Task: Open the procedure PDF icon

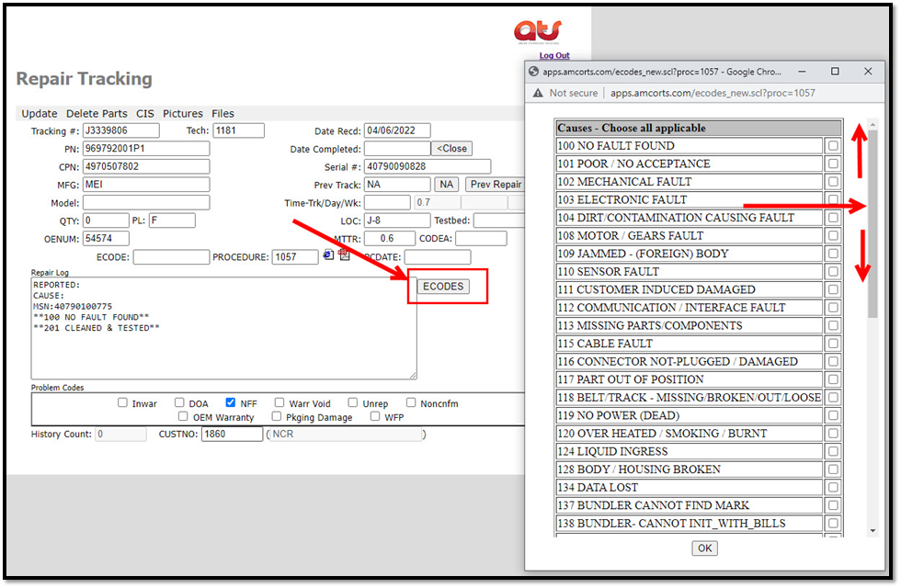Action: tap(345, 255)
